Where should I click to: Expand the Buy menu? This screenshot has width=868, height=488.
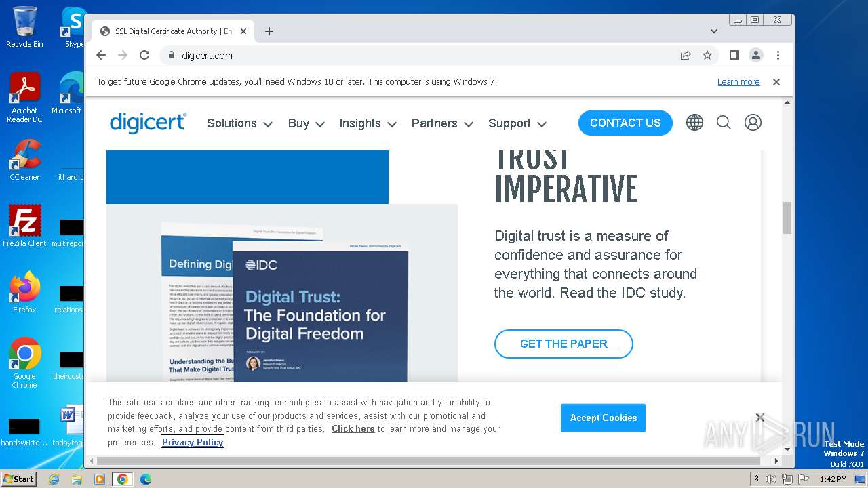(x=306, y=123)
